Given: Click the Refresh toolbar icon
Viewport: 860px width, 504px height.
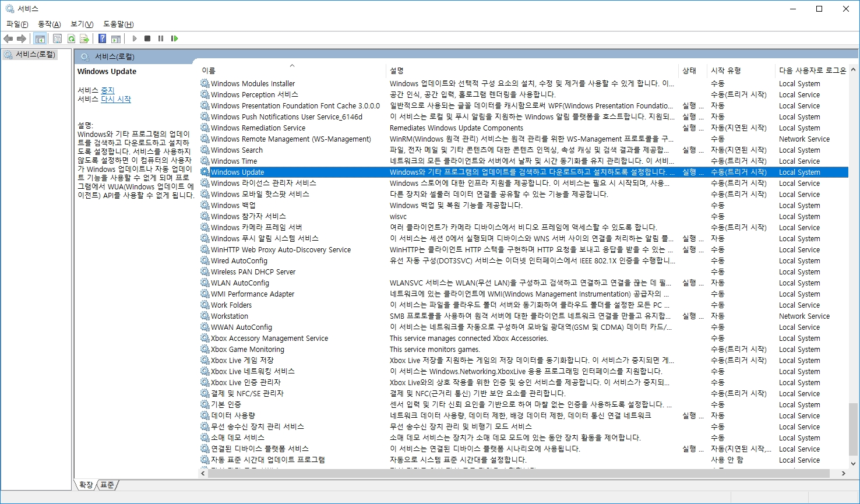Looking at the screenshot, I should coord(71,38).
